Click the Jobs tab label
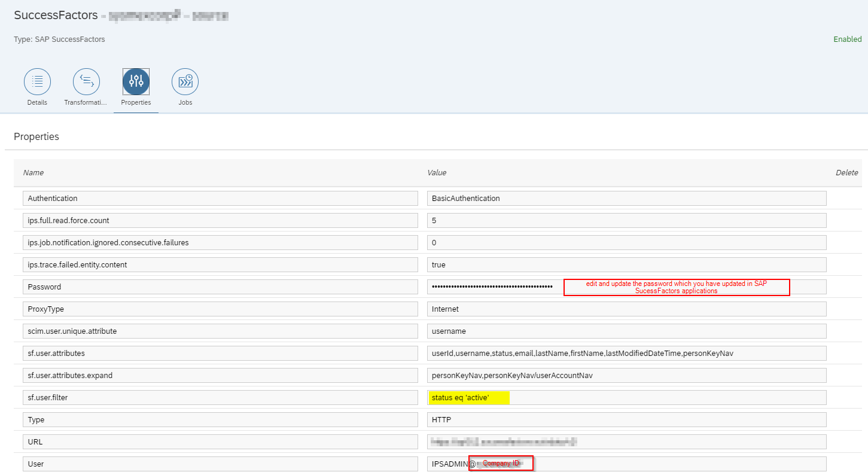Screen dimensions: 868x472 (x=185, y=102)
